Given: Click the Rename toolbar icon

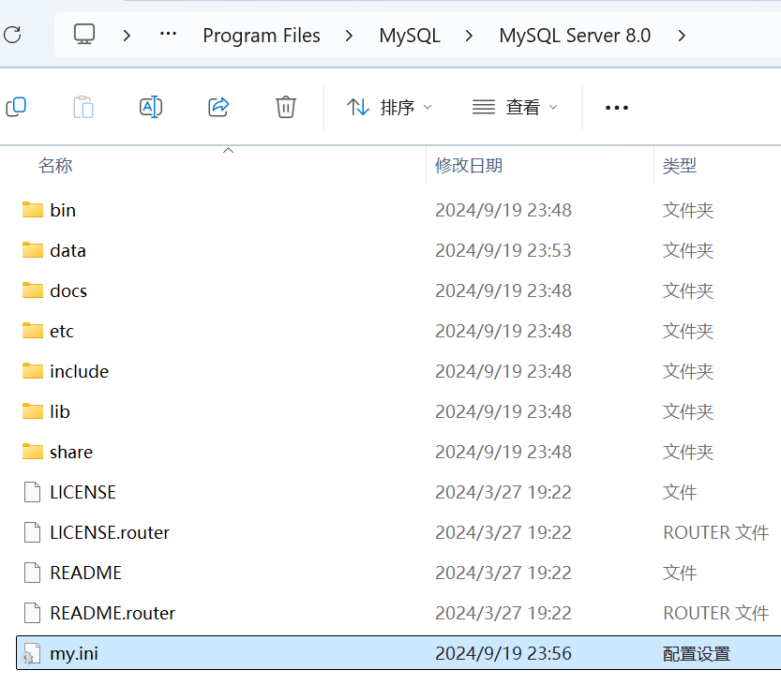Looking at the screenshot, I should click(151, 107).
